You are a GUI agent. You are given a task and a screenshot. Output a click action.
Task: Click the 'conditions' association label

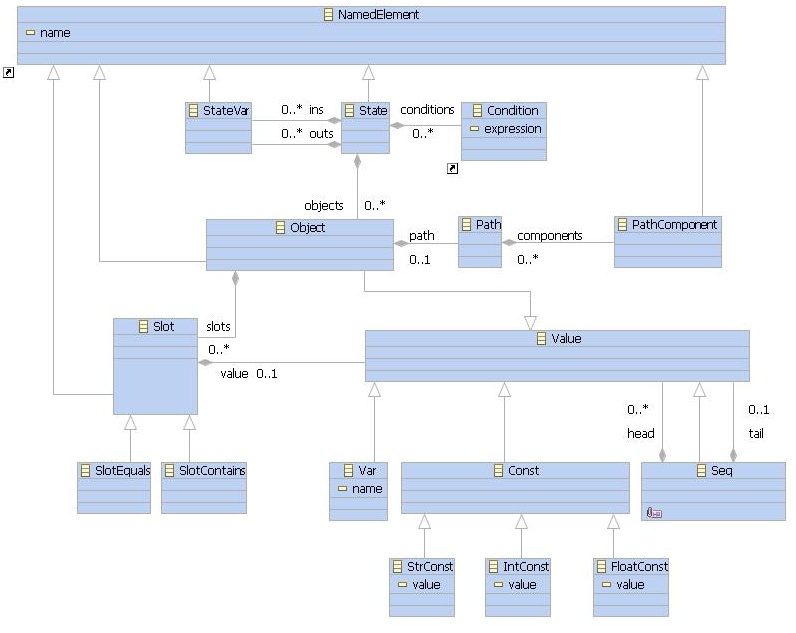[x=427, y=110]
